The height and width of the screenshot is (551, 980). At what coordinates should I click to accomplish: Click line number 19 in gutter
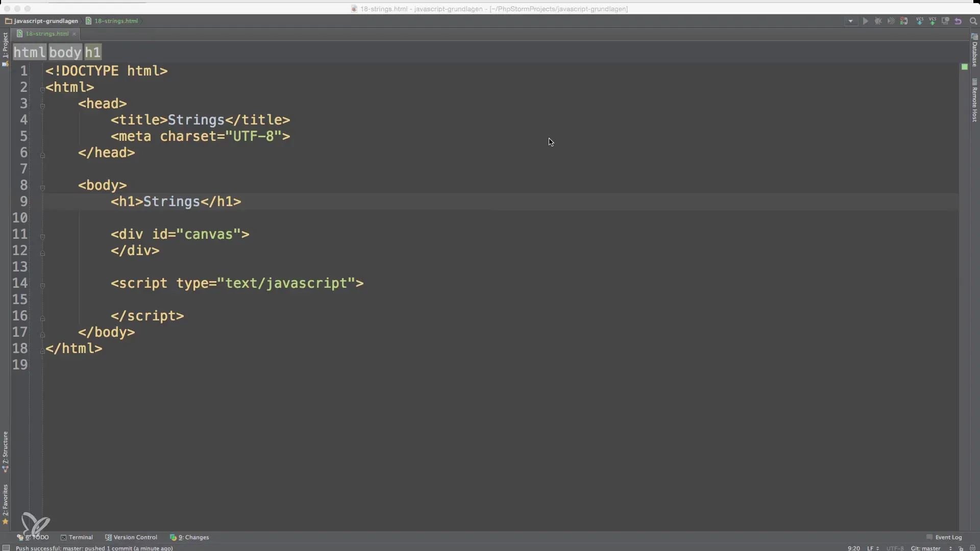pyautogui.click(x=20, y=365)
